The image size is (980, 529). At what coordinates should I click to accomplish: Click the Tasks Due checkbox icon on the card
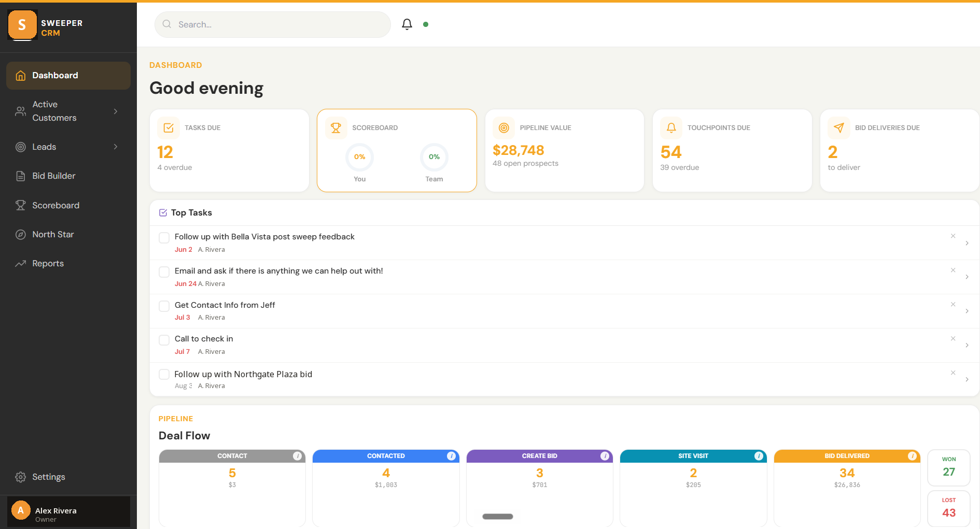[x=169, y=128]
